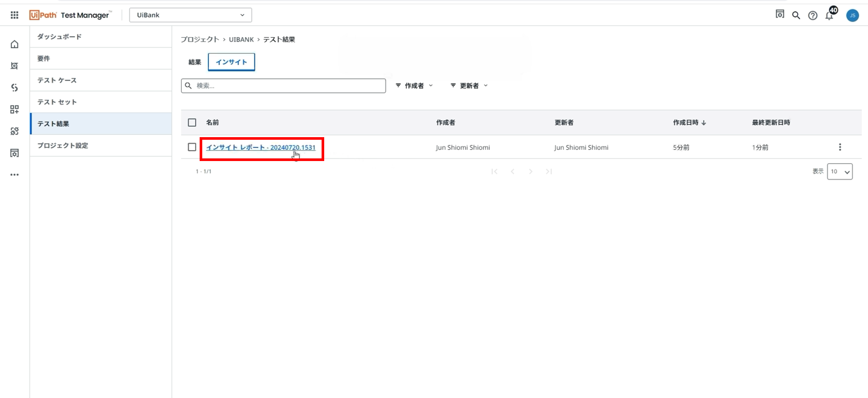The width and height of the screenshot is (868, 398).
Task: Click プロジェクト breadcrumb link
Action: point(200,39)
